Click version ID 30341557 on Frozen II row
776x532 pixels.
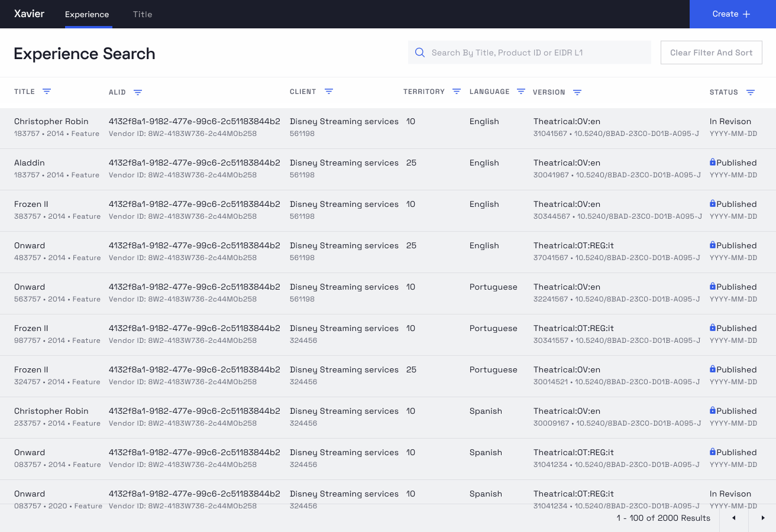[551, 340]
